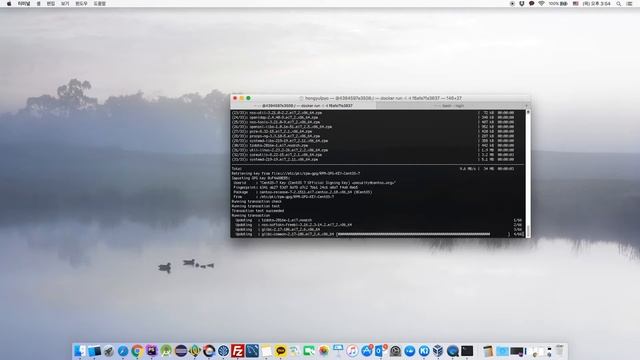Screen dimensions: 640x360
Task: Launch FileZilla from the dock
Action: pos(238,351)
